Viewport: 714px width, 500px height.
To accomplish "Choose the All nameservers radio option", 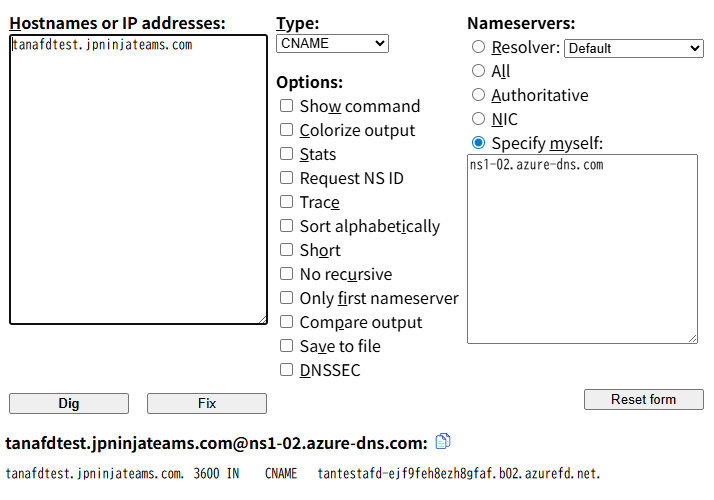I will [x=478, y=71].
